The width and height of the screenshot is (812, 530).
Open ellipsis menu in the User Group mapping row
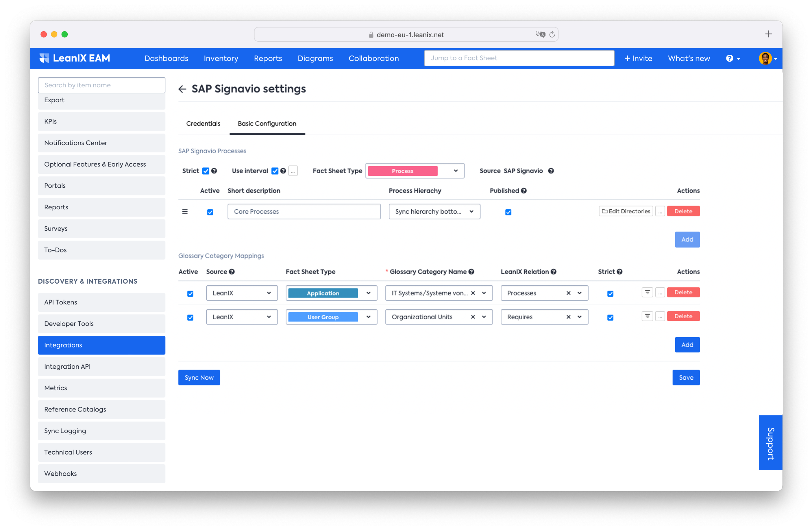coord(660,316)
